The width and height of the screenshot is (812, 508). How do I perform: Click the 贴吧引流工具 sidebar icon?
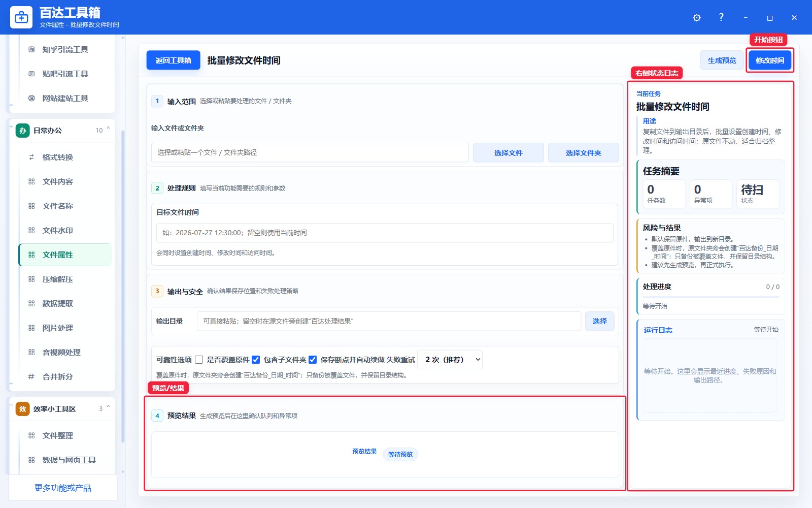pyautogui.click(x=31, y=74)
